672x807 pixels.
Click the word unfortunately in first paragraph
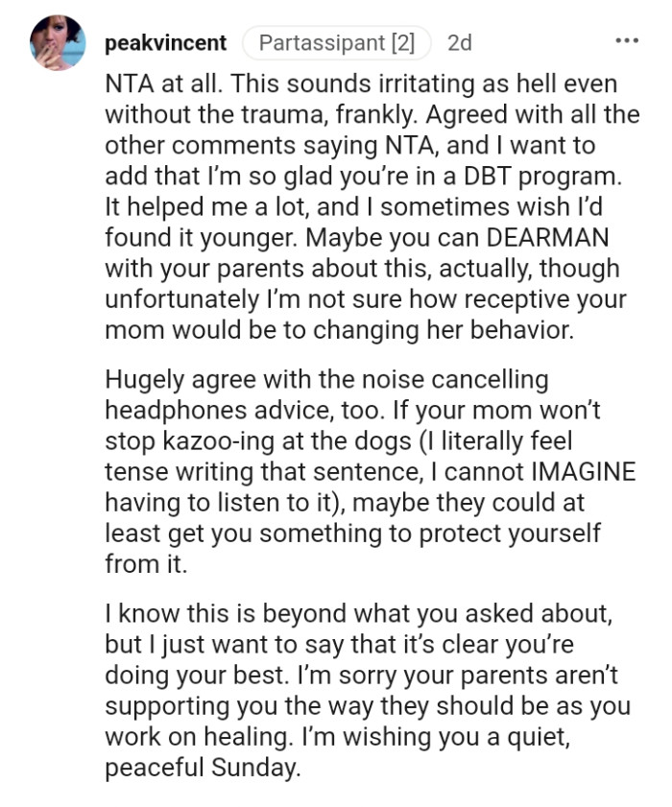coord(181,300)
